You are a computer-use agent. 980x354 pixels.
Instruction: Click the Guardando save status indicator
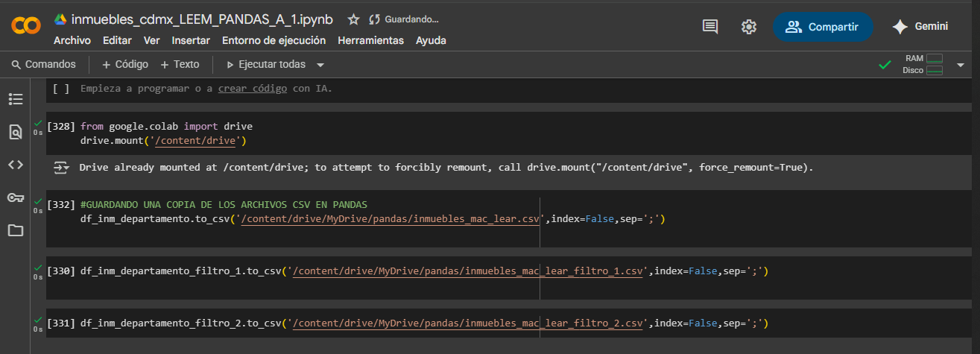pyautogui.click(x=404, y=19)
